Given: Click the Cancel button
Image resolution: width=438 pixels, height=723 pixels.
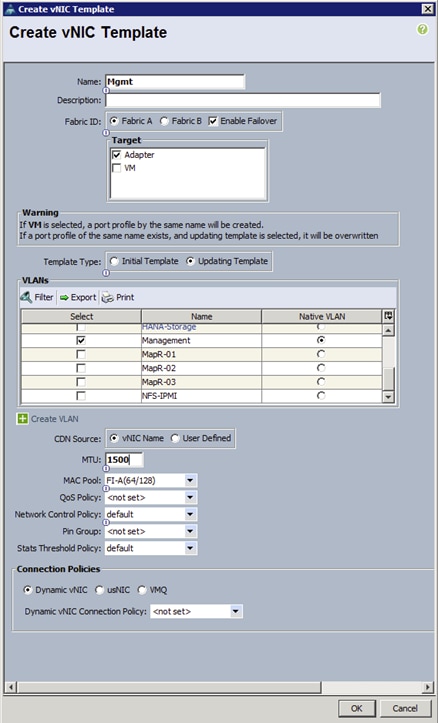Looking at the screenshot, I should click(x=405, y=708).
